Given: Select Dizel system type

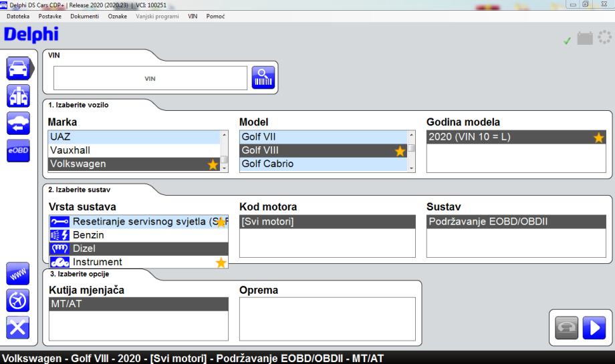Looking at the screenshot, I should 138,248.
